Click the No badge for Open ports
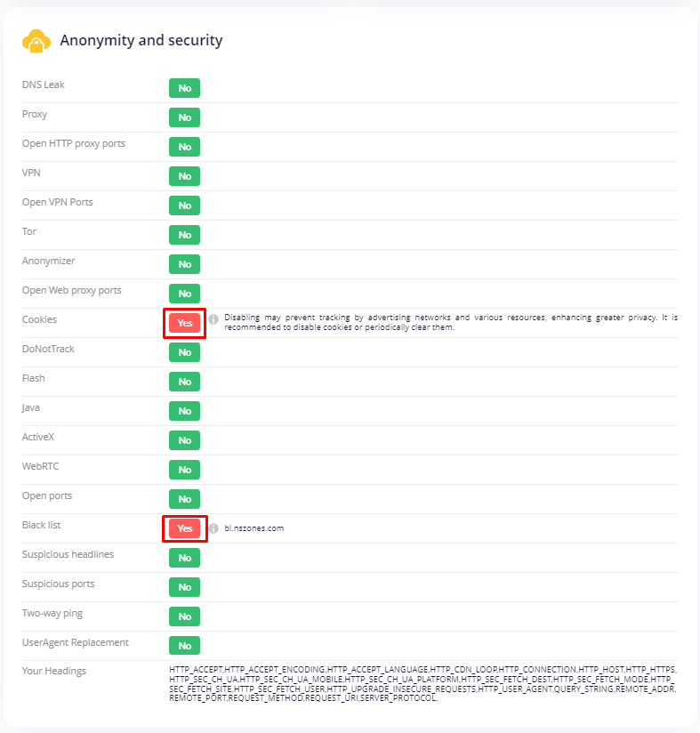 185,499
